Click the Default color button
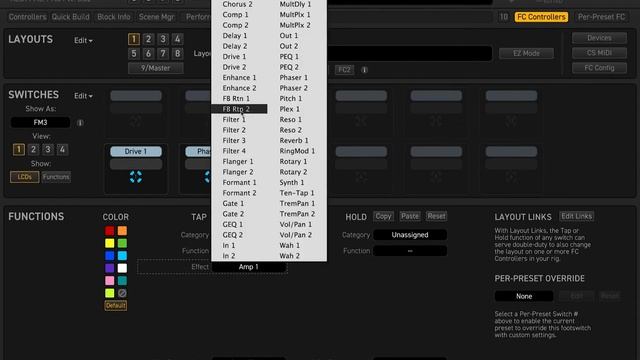This screenshot has height=360, width=640. point(116,306)
